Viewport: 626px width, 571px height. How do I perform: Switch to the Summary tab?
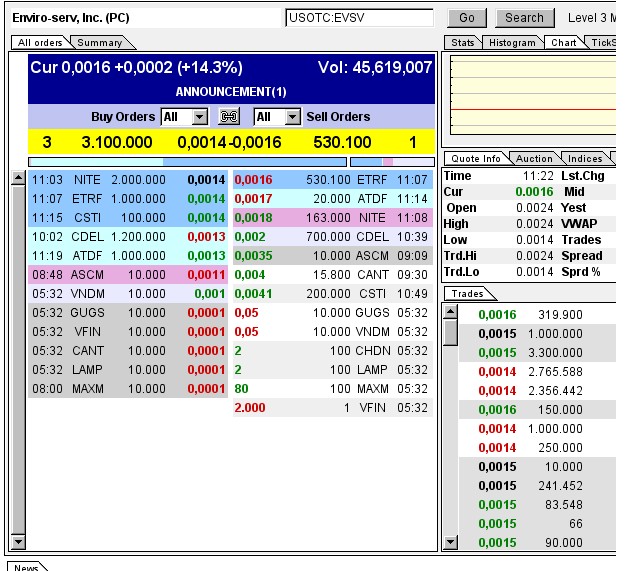pos(100,43)
